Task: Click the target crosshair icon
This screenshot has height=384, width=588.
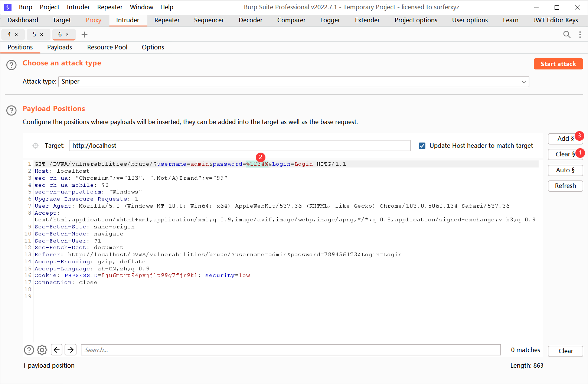Action: coord(36,146)
